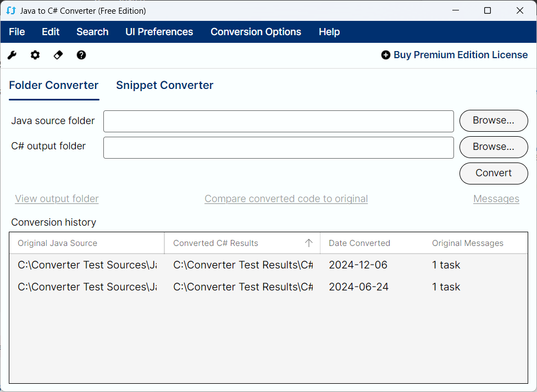Open Compare converted code to original link
The image size is (537, 392).
[286, 199]
